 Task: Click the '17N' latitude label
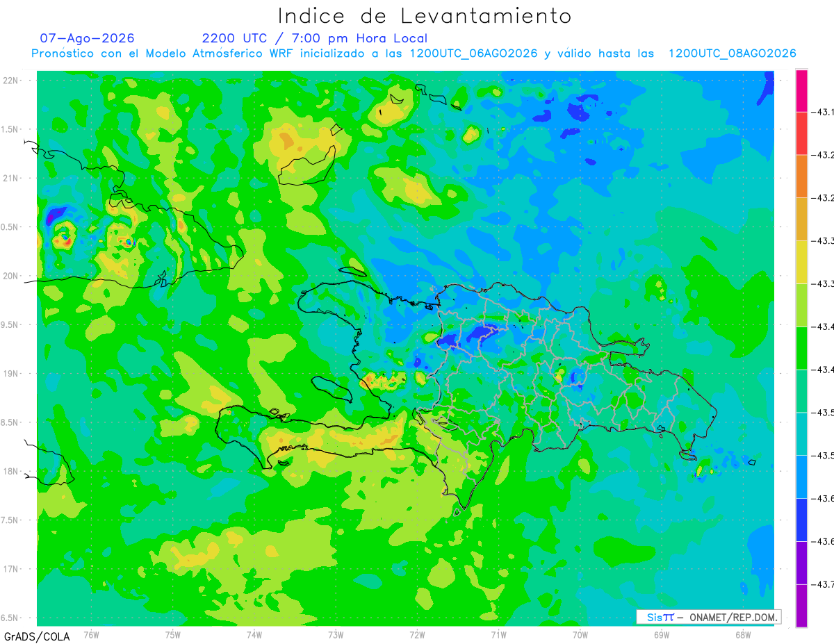coord(11,569)
